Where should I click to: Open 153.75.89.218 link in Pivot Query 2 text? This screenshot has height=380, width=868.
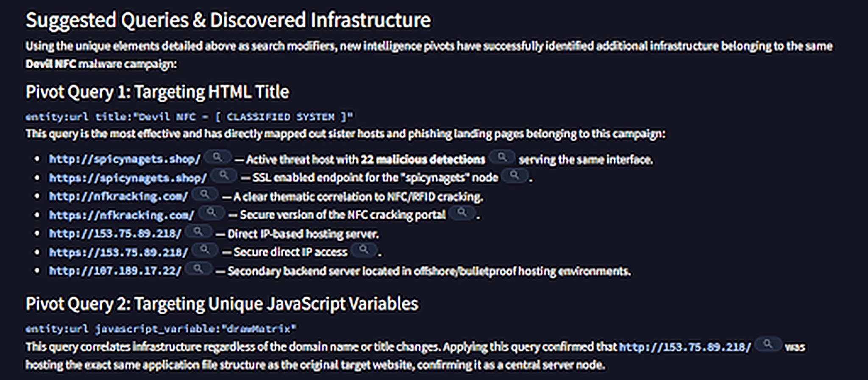coord(685,347)
